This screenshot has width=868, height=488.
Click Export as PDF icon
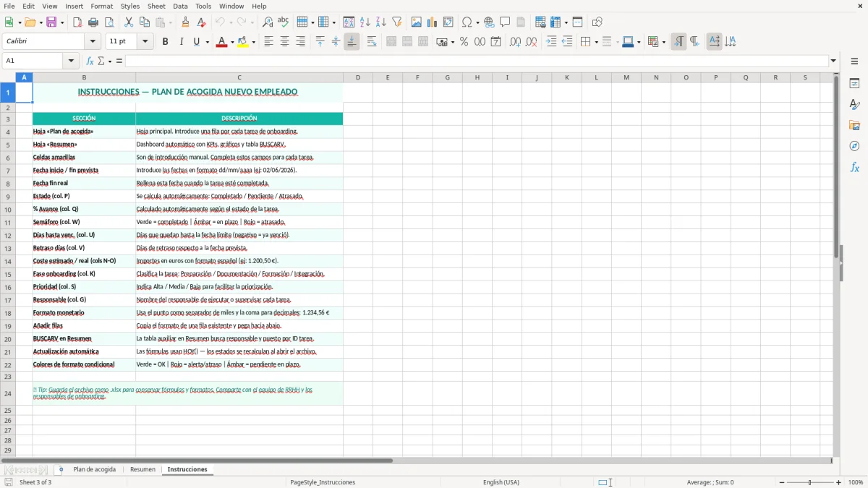coord(77,22)
